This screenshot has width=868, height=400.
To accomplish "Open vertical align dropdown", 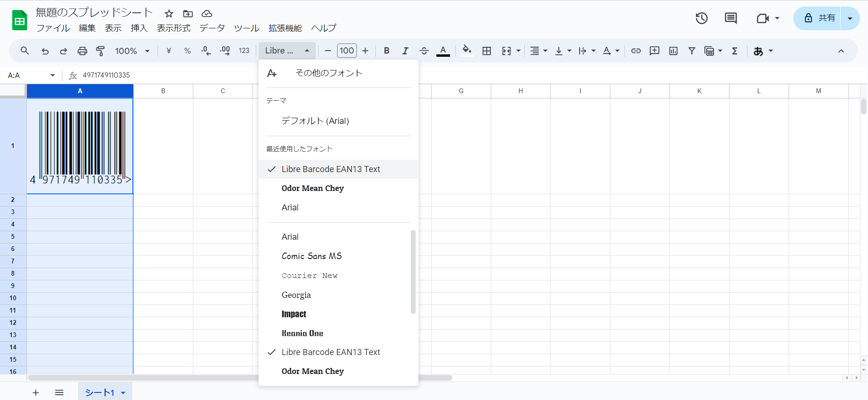I will [563, 51].
